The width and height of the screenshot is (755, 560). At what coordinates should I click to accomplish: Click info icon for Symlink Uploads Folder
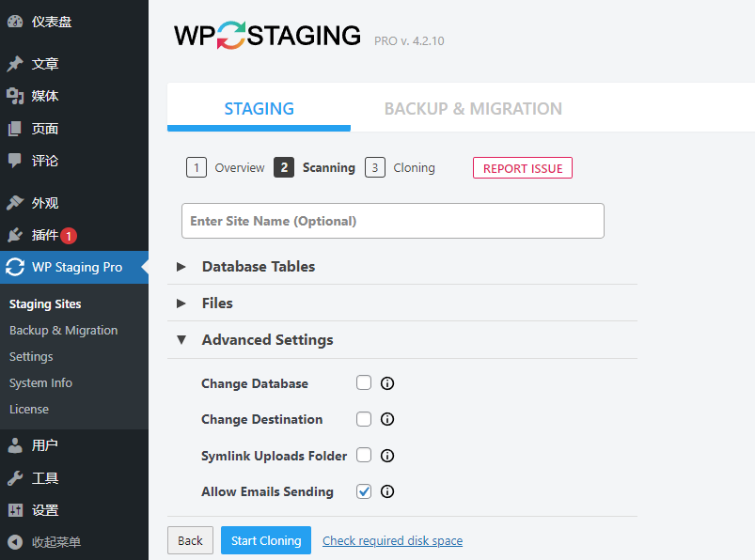(387, 456)
